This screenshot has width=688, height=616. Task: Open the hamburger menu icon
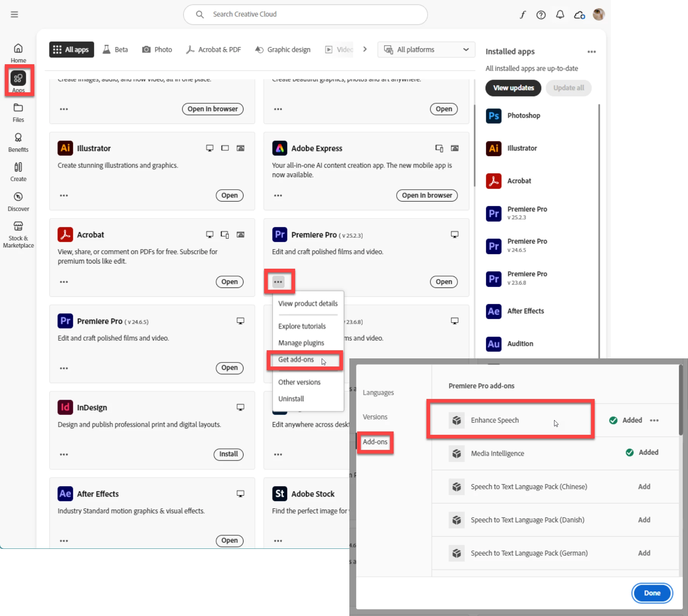coord(14,14)
